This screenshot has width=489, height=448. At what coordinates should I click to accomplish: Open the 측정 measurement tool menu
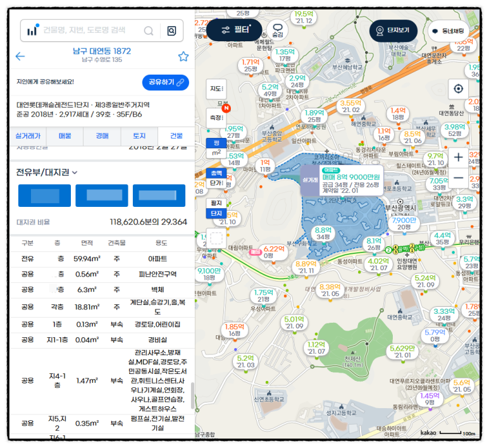(x=216, y=118)
